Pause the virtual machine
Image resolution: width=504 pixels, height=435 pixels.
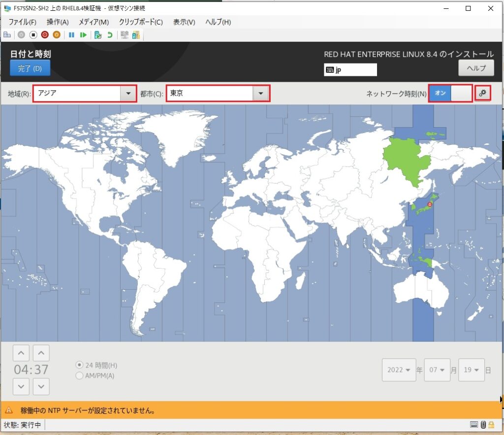point(71,35)
